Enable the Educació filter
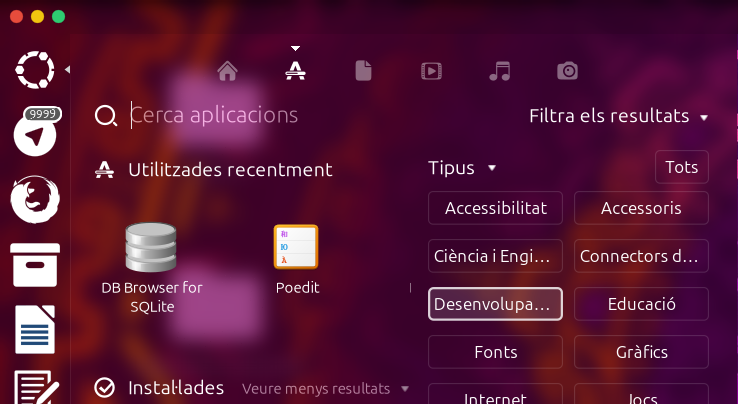Viewport: 738px width, 404px height. [642, 304]
